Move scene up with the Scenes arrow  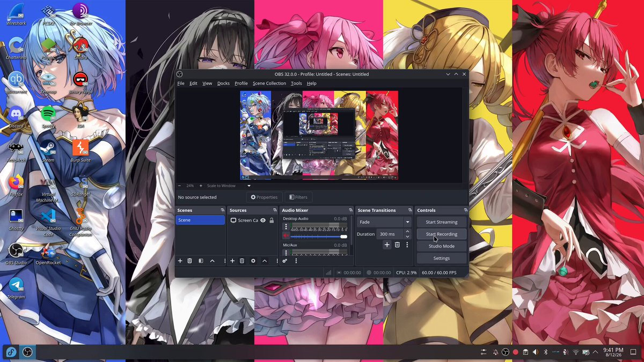point(212,261)
